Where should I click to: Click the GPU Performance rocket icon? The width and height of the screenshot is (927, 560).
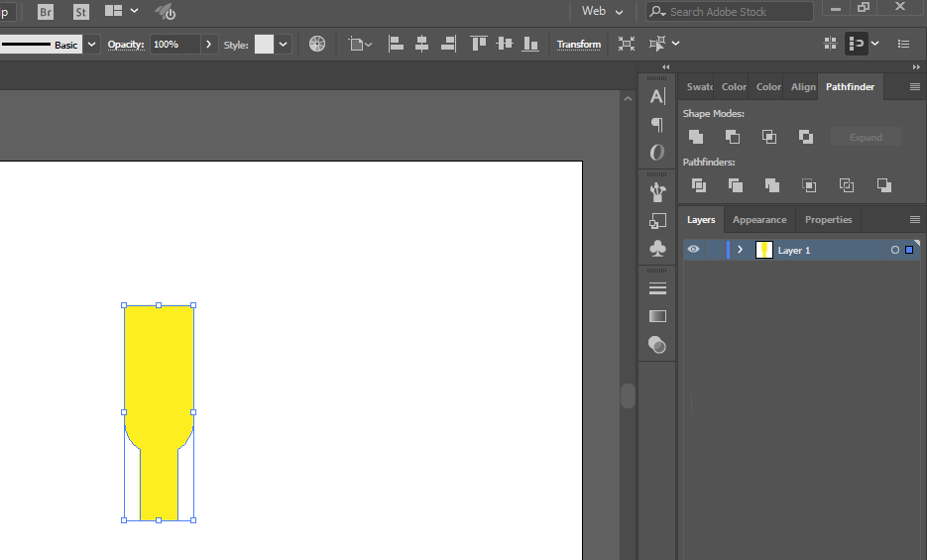(165, 11)
